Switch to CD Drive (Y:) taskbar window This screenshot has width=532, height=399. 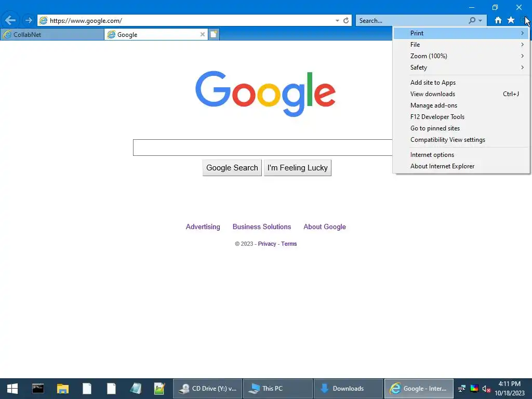(208, 389)
